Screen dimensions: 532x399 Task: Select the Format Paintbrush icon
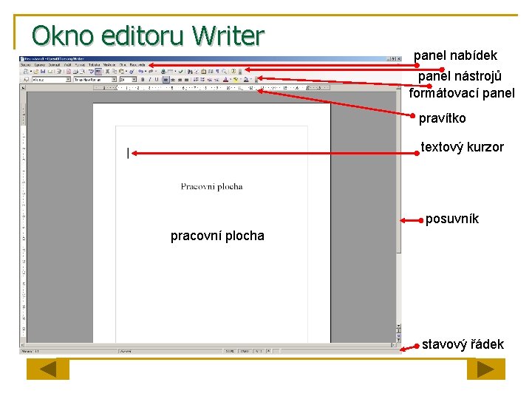pyautogui.click(x=132, y=72)
